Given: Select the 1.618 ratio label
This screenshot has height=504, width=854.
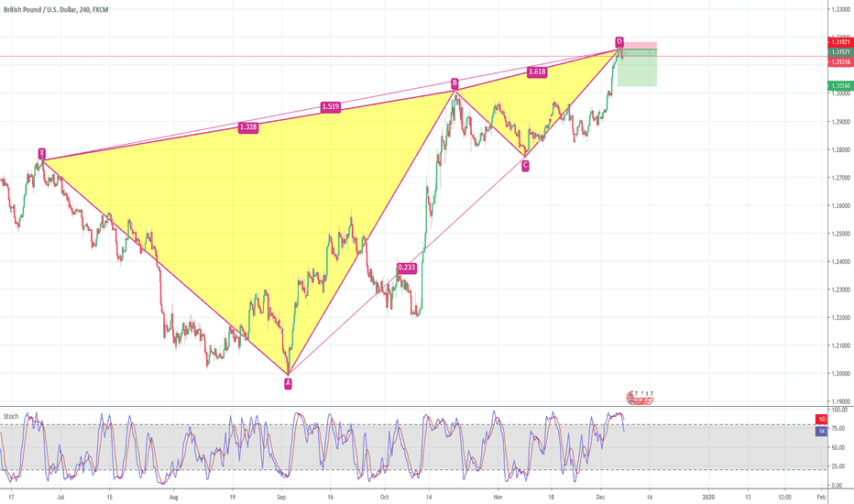Looking at the screenshot, I should click(537, 71).
